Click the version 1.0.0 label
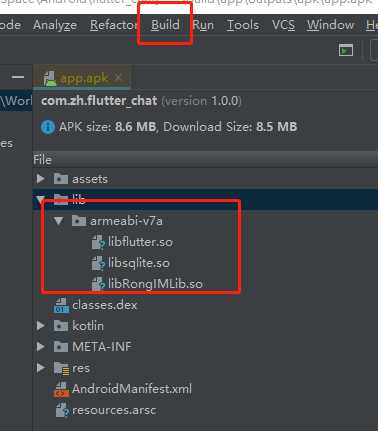Viewport: 378px width, 431px height. pos(201,101)
